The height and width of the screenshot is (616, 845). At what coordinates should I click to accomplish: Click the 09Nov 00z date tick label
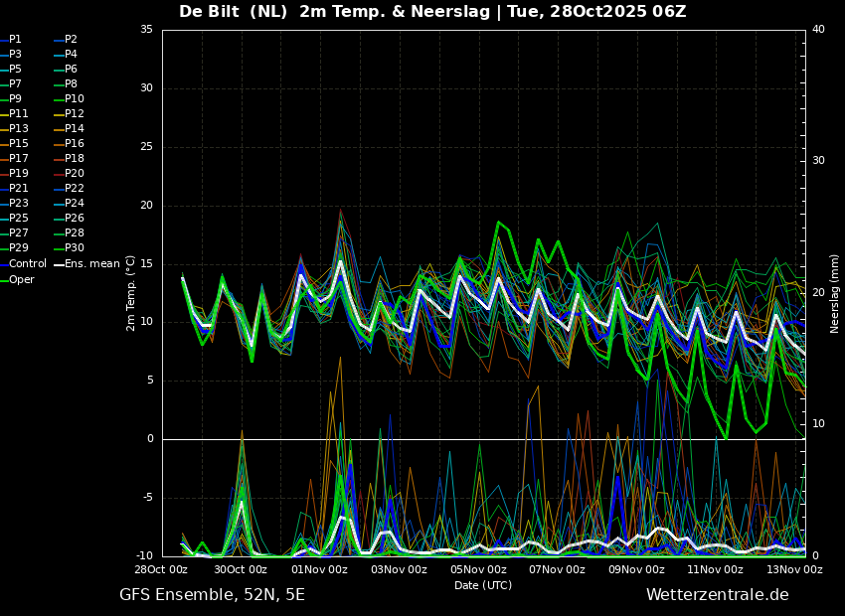[636, 569]
